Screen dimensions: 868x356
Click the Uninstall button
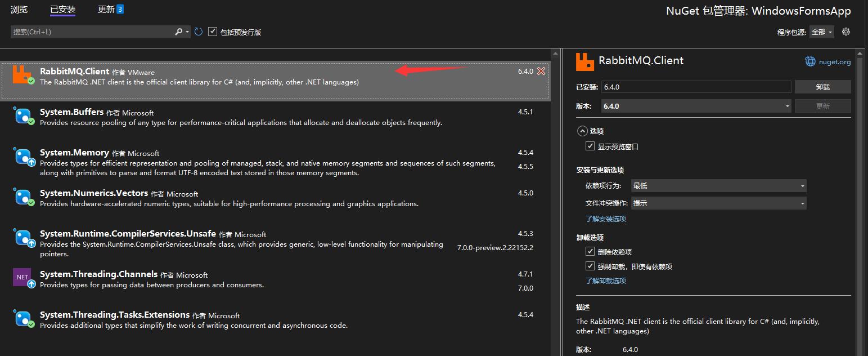point(822,87)
